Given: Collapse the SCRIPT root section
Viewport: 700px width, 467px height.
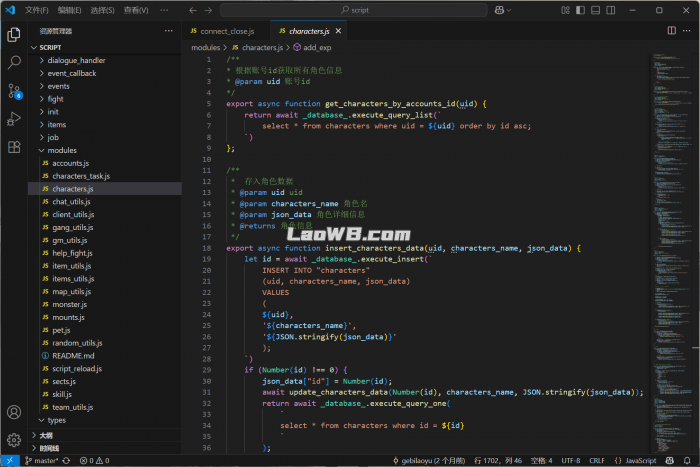Looking at the screenshot, I should pyautogui.click(x=105, y=47).
